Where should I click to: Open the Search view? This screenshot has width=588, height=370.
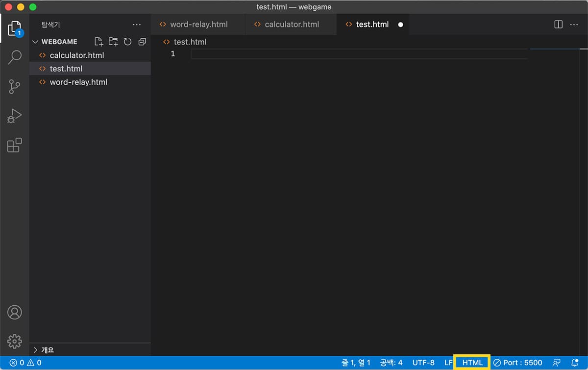(15, 57)
